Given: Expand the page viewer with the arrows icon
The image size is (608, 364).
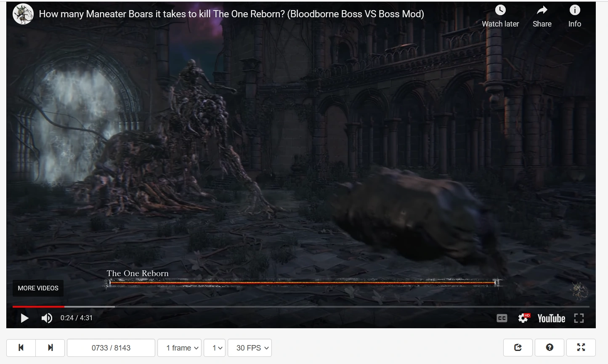Looking at the screenshot, I should click(x=581, y=347).
